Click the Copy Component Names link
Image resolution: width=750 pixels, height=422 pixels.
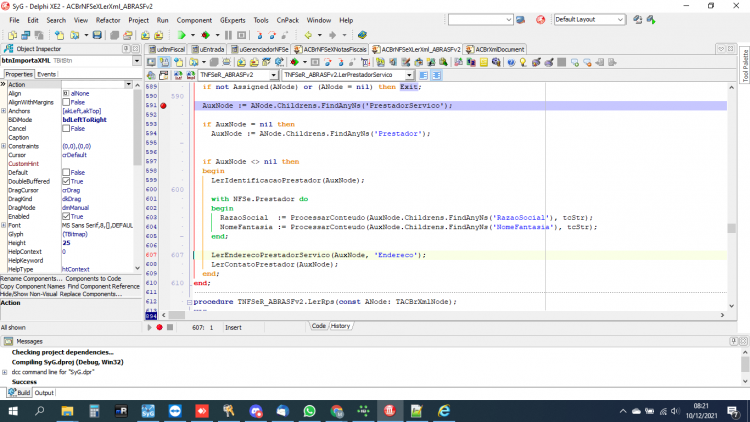pos(33,286)
